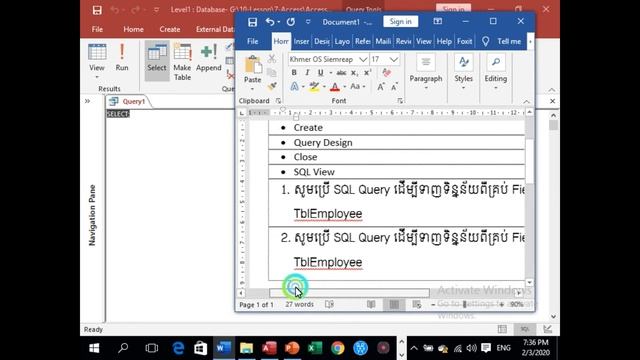Click Increase Font Size icon
Screen dimensions: 640x360
coord(380,87)
